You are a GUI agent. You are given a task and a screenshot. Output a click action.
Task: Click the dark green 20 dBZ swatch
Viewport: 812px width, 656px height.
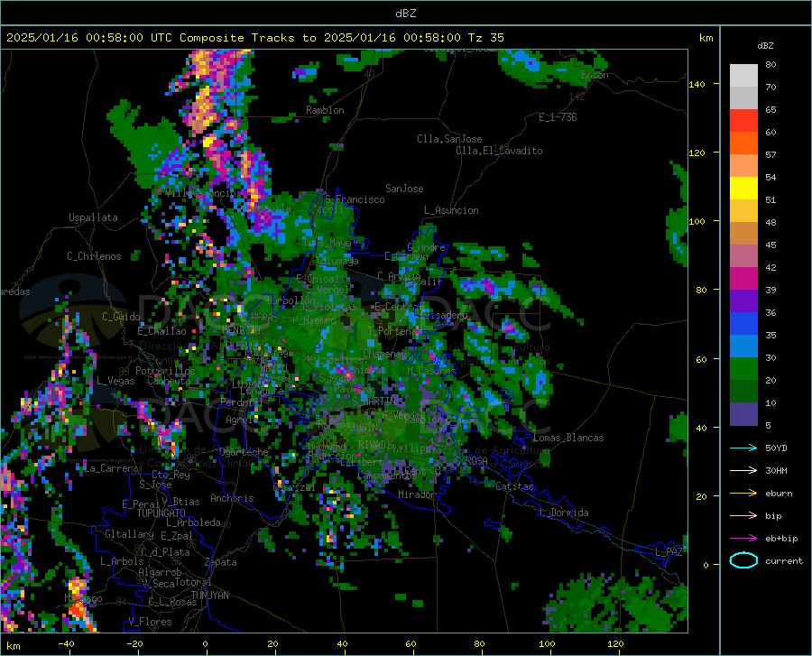(743, 392)
